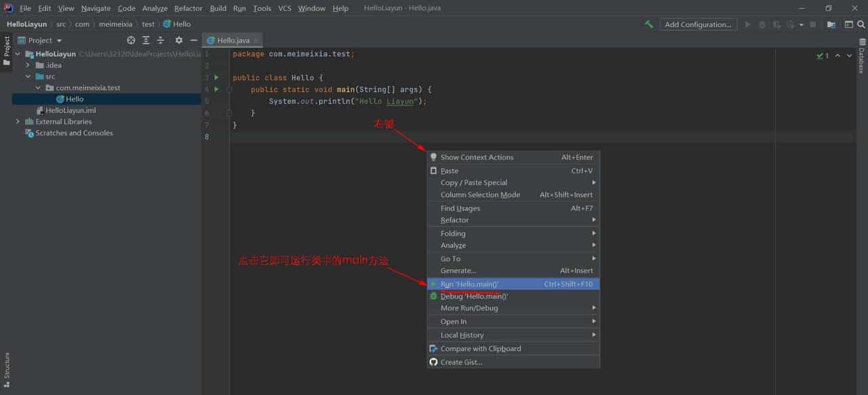Click the gutter run icon beside class Hello

coord(215,77)
